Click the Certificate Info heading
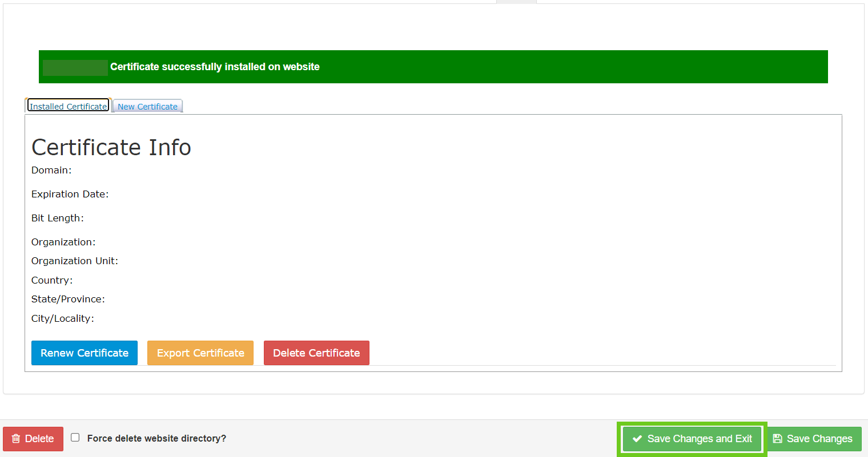 [x=111, y=147]
